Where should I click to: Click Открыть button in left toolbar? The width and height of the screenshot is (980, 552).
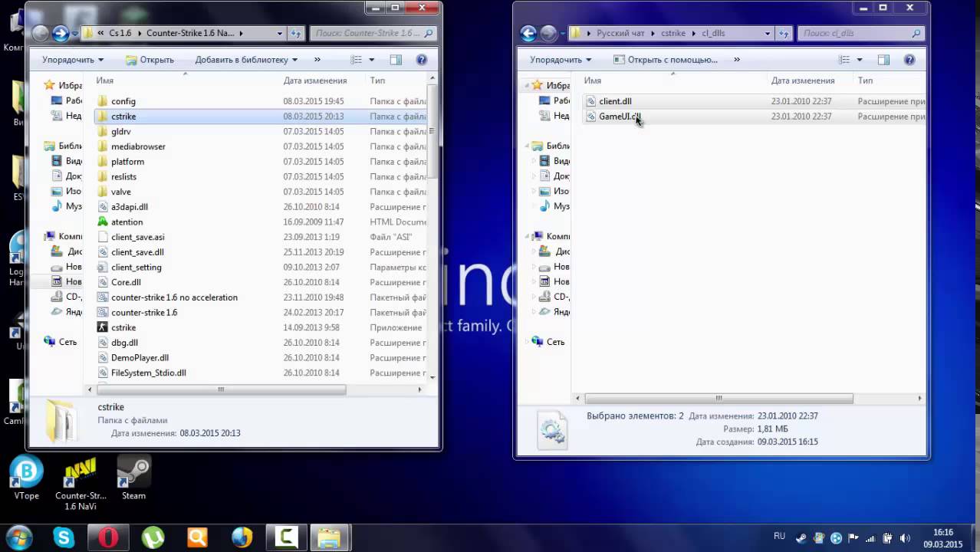point(150,59)
